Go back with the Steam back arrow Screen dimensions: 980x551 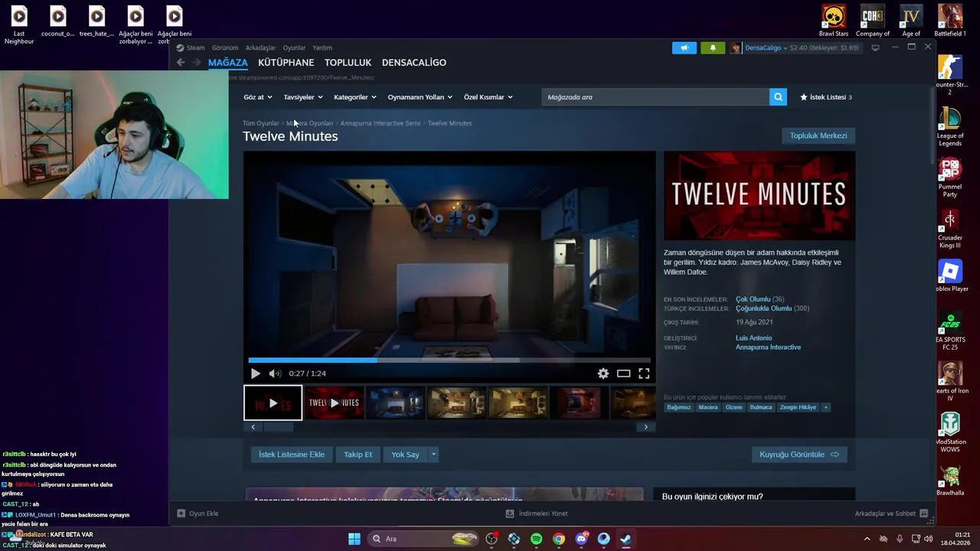(181, 63)
